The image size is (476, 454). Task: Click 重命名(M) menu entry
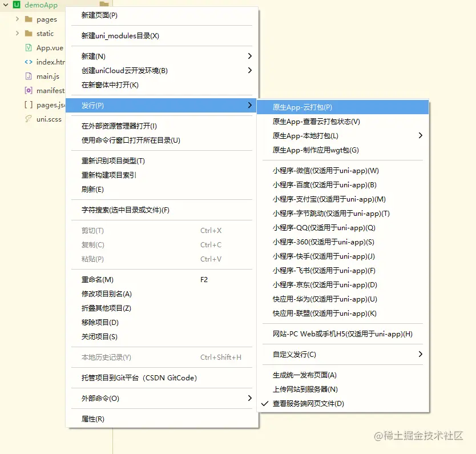pos(162,280)
